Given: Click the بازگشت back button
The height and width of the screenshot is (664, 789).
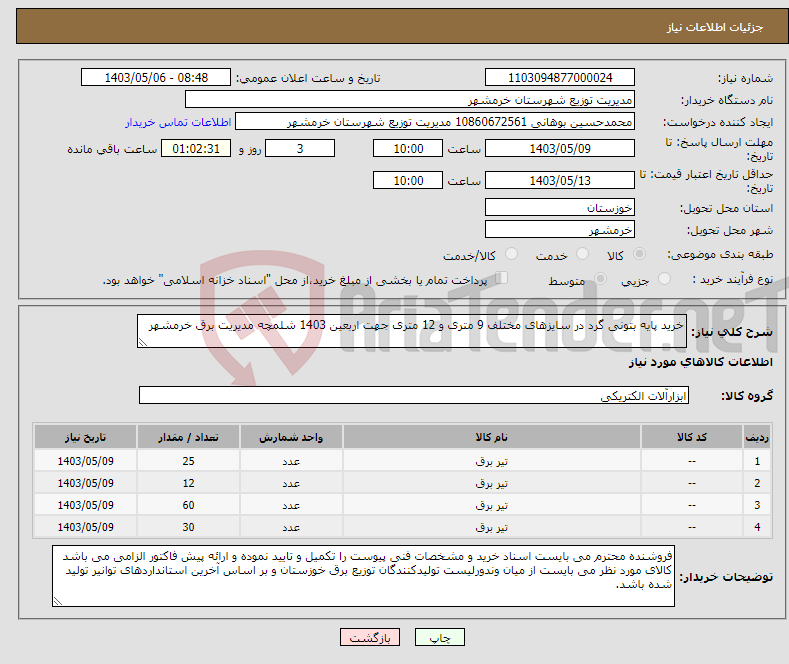Looking at the screenshot, I should point(370,637).
